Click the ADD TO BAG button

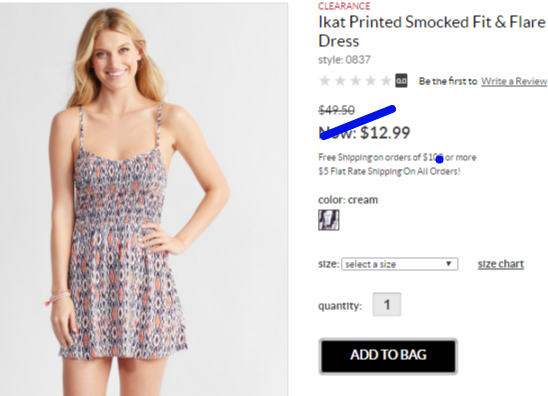[x=388, y=356]
